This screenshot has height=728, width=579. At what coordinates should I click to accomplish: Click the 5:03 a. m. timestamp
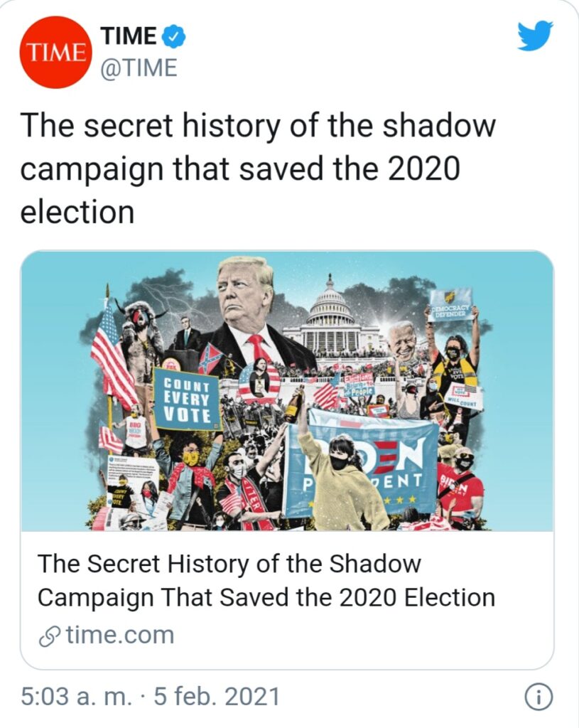[77, 697]
